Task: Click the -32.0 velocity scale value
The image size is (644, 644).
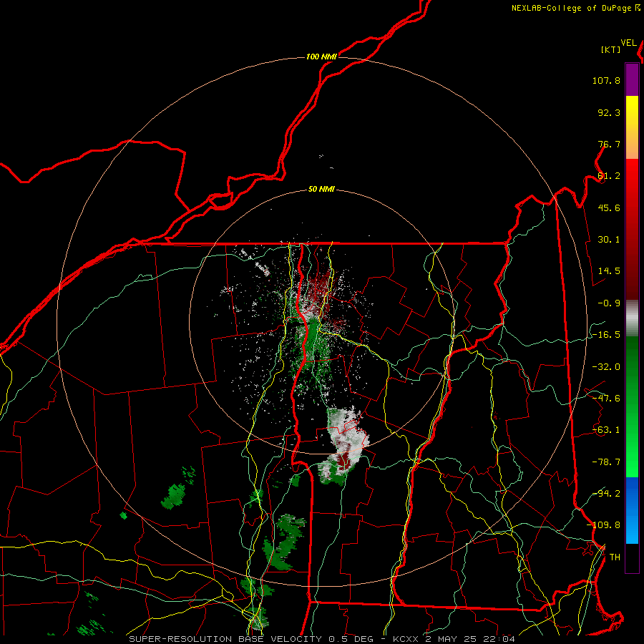Action: (606, 367)
